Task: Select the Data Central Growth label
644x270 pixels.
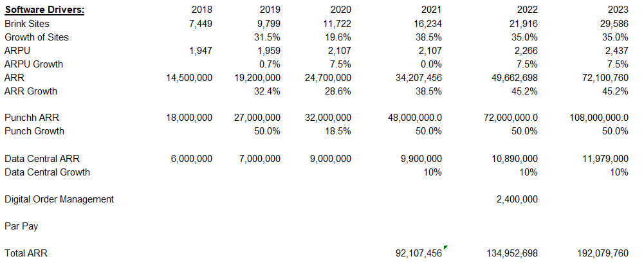Action: (47, 172)
